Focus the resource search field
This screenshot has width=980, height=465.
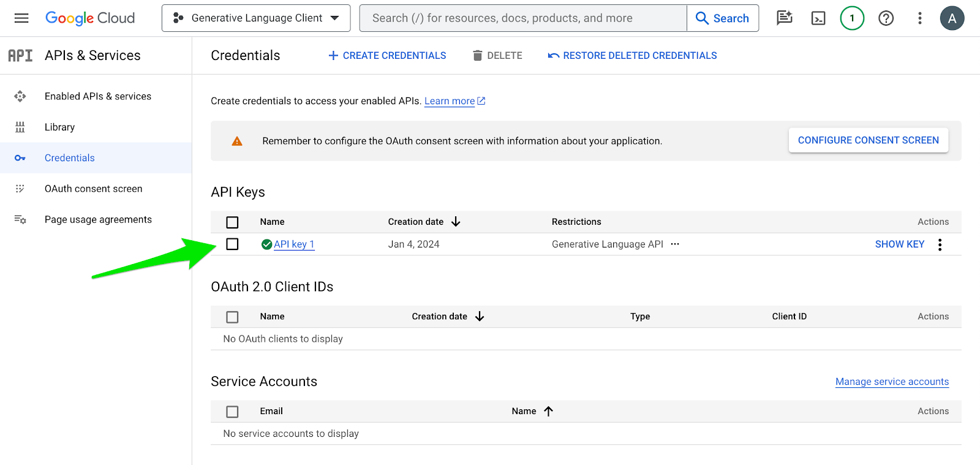click(x=523, y=18)
